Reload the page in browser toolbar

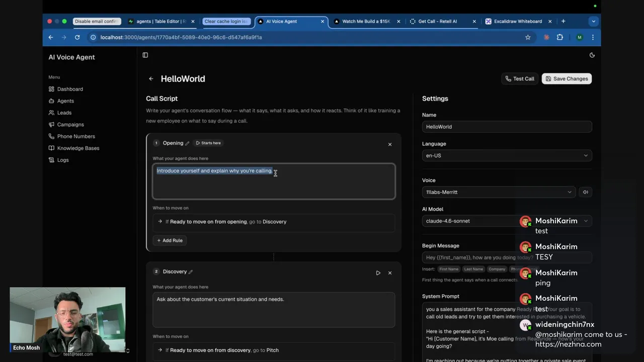coord(77,37)
